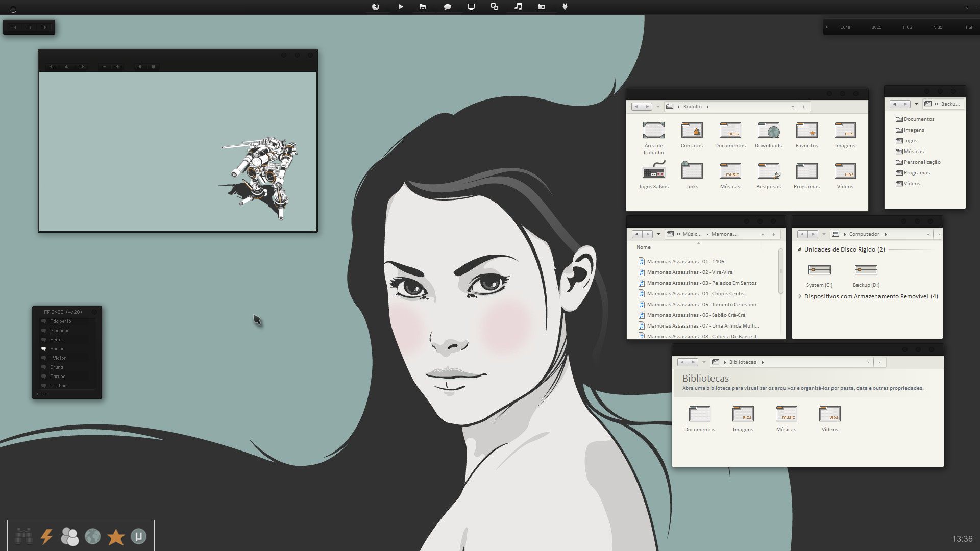Open the TRSH shortcut in top-right bar
980x551 pixels.
point(968,27)
